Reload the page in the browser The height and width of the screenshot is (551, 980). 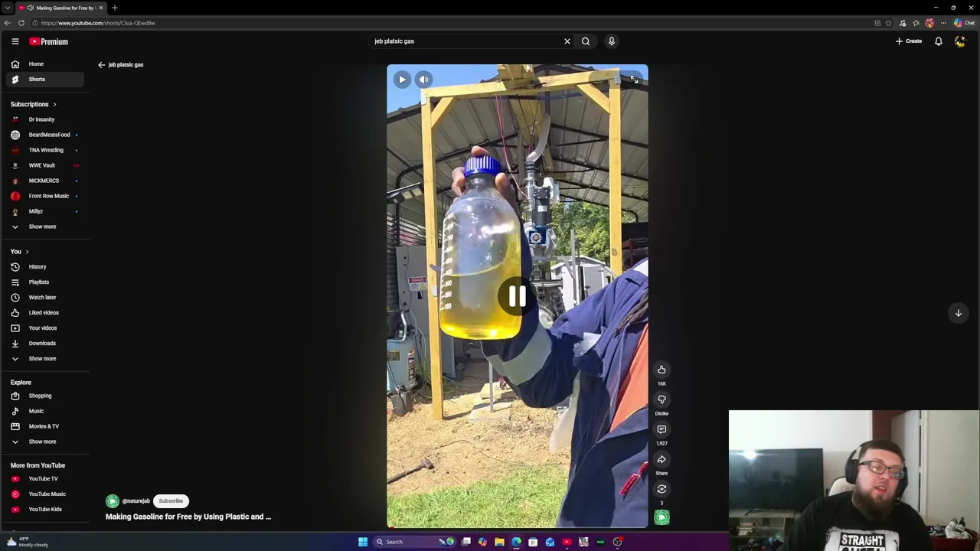point(21,23)
